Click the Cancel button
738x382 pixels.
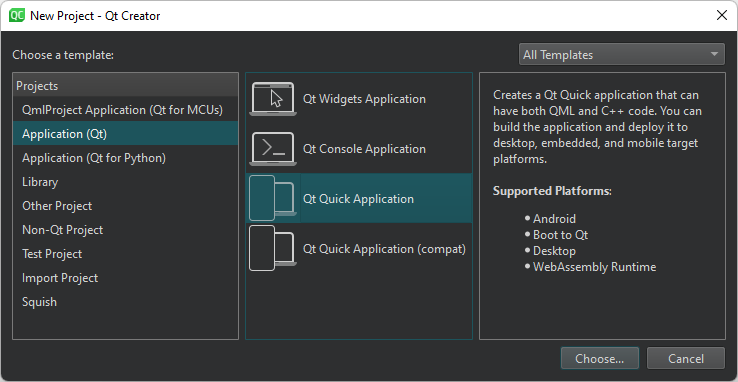click(x=686, y=358)
